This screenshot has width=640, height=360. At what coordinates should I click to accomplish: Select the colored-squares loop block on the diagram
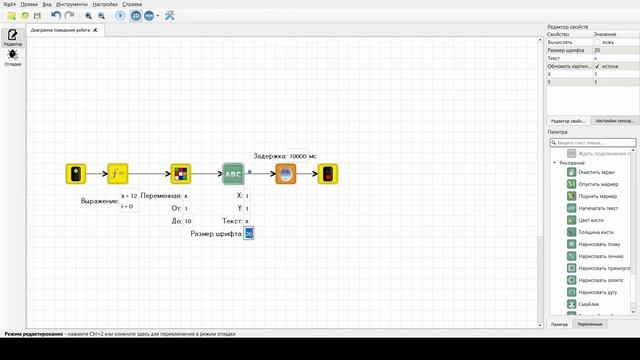tap(181, 174)
